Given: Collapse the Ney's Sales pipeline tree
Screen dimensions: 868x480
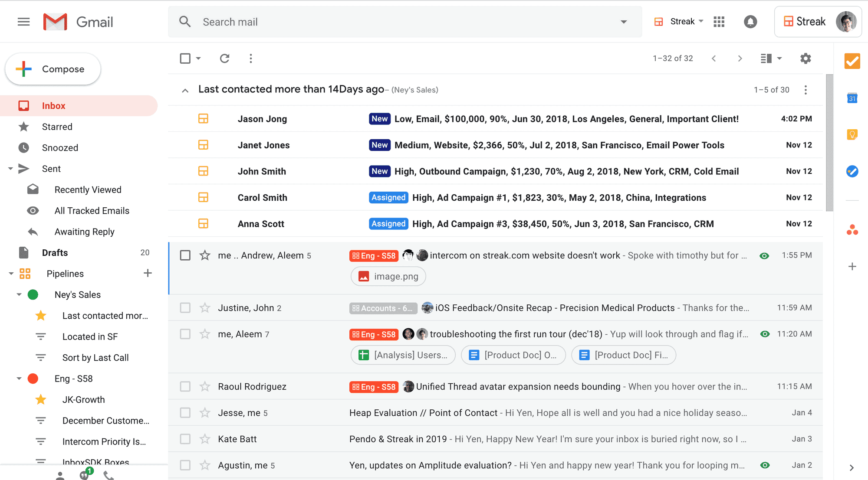Looking at the screenshot, I should pyautogui.click(x=19, y=295).
